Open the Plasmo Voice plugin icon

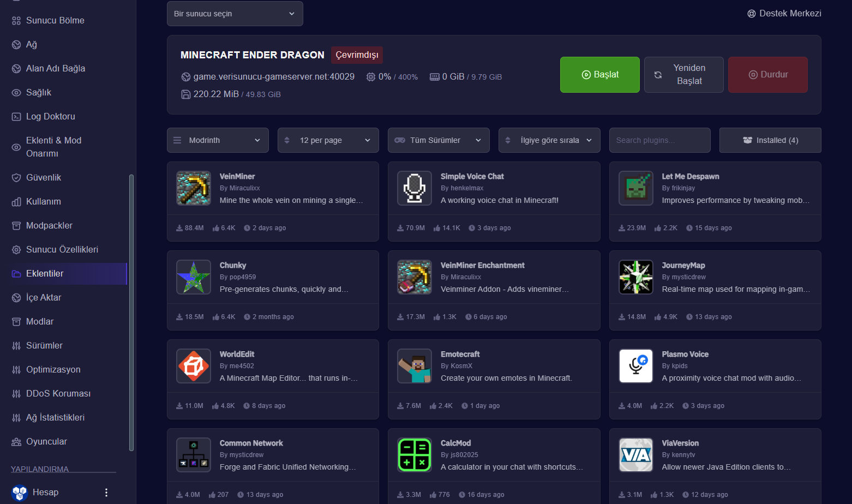tap(636, 366)
